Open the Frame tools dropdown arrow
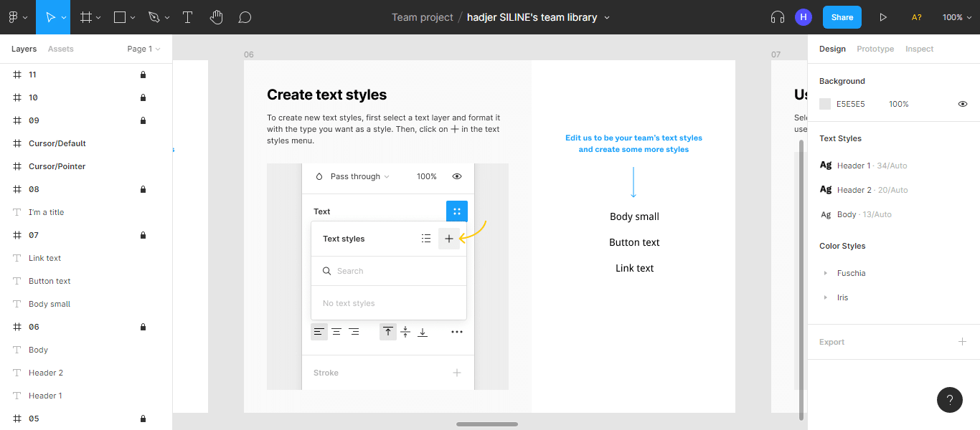Screen dimensions: 980x430 coord(98,17)
